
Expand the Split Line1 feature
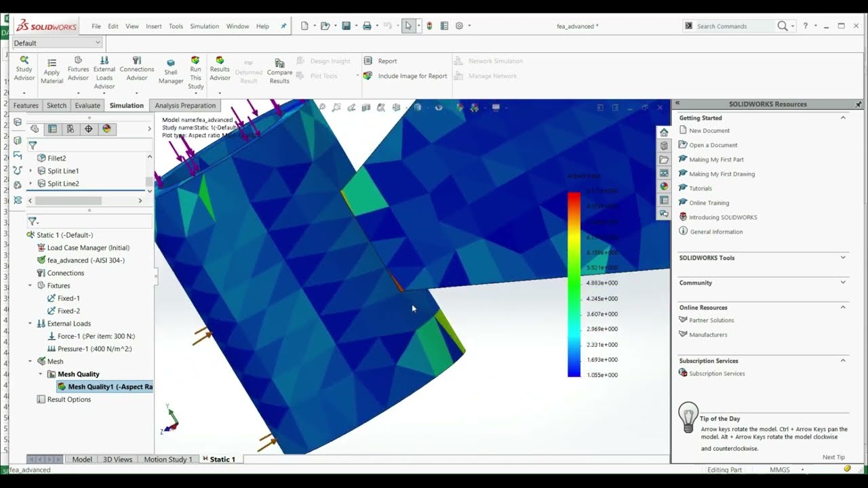tap(31, 171)
